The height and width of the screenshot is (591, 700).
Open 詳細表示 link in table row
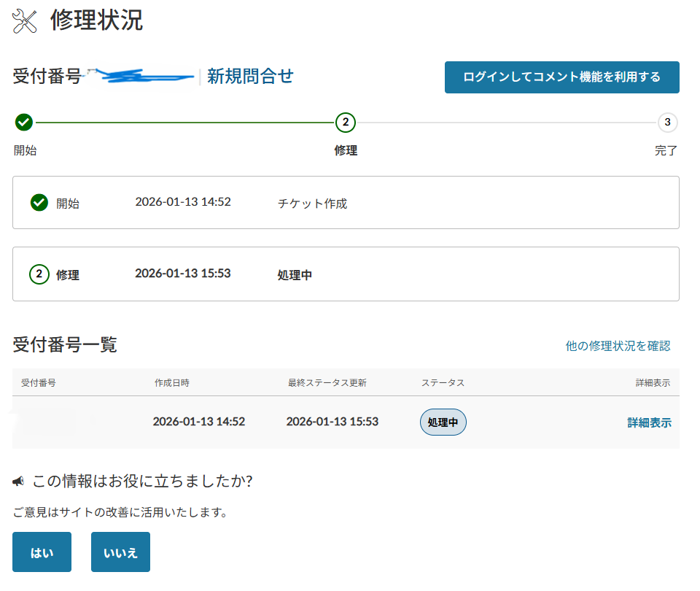point(649,422)
